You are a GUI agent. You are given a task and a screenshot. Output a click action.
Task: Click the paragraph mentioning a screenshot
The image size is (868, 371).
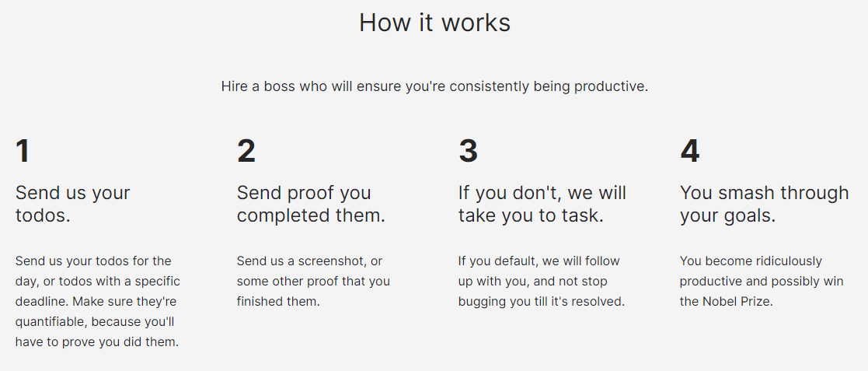313,282
